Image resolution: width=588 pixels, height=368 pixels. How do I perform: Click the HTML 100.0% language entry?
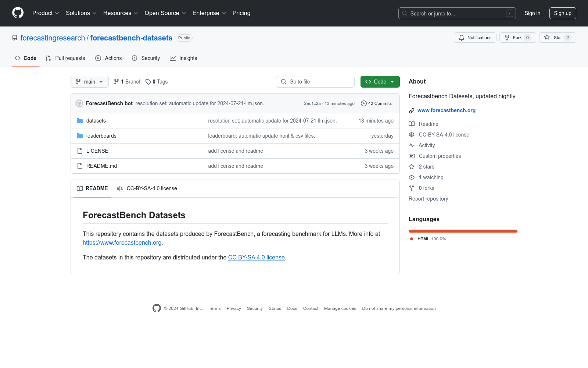pyautogui.click(x=428, y=239)
